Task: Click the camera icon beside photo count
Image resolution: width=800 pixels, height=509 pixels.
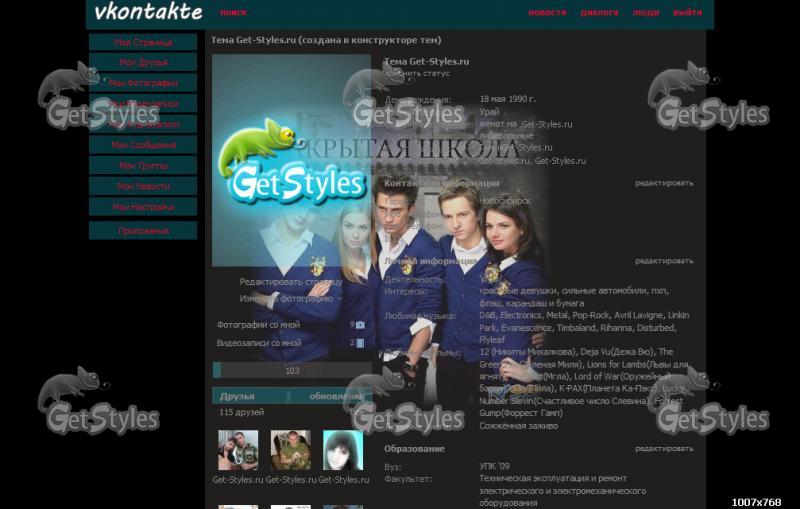Action: coord(360,325)
